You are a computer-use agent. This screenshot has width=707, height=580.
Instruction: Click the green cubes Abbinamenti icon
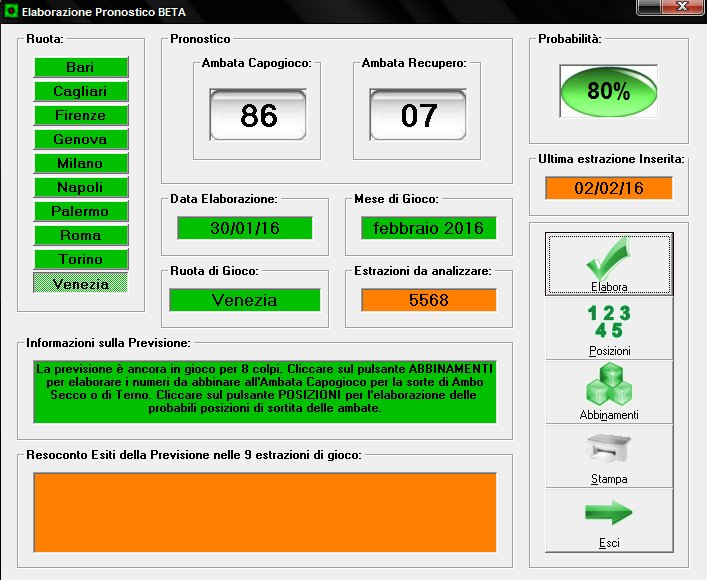tap(608, 388)
